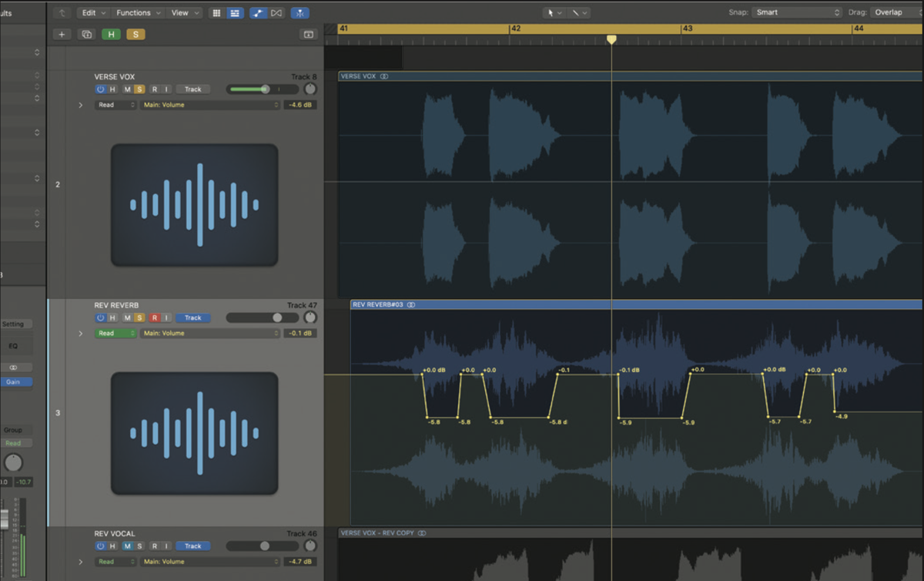Open the Gain plugin slot in the inspector
The height and width of the screenshot is (581, 924).
[x=15, y=381]
